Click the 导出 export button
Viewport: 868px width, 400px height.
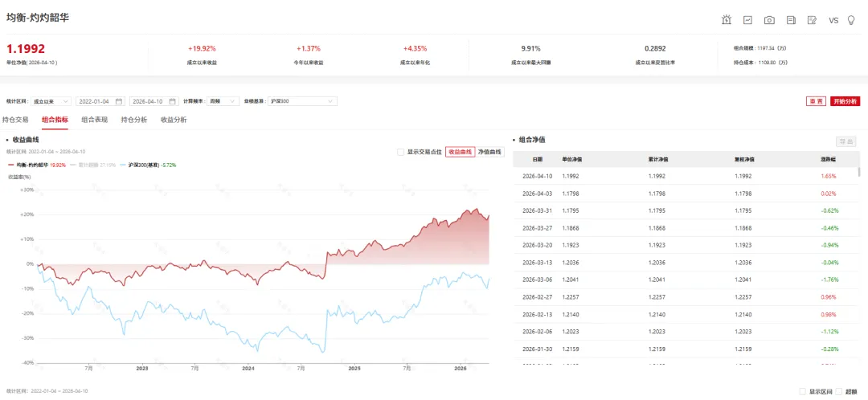(x=845, y=141)
